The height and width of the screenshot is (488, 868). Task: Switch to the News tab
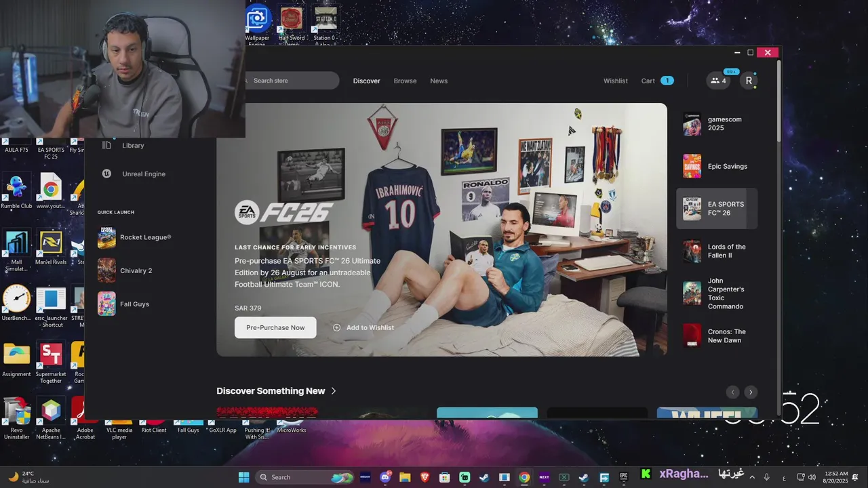439,81
